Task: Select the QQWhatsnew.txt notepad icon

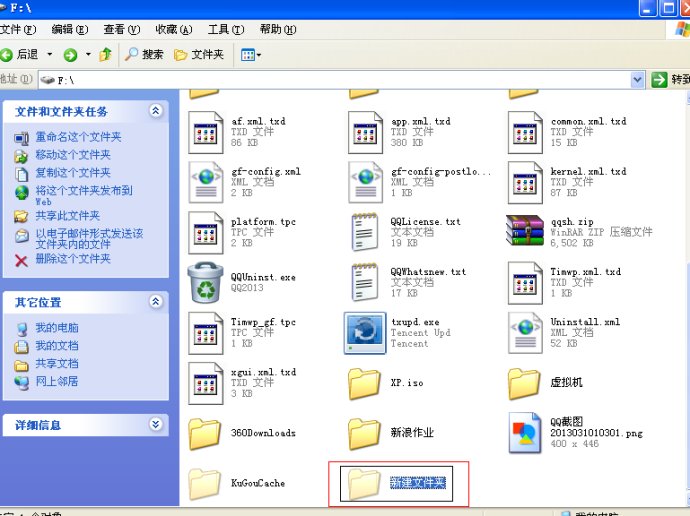Action: [364, 282]
